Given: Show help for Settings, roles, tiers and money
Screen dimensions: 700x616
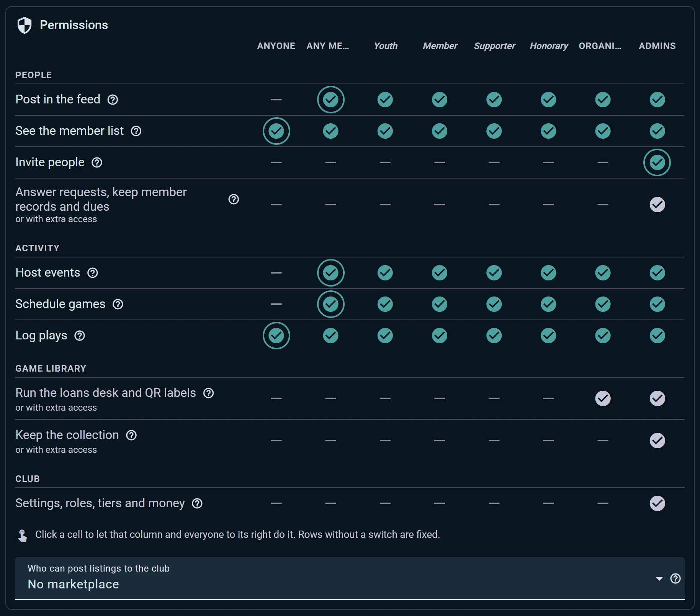Looking at the screenshot, I should tap(197, 503).
